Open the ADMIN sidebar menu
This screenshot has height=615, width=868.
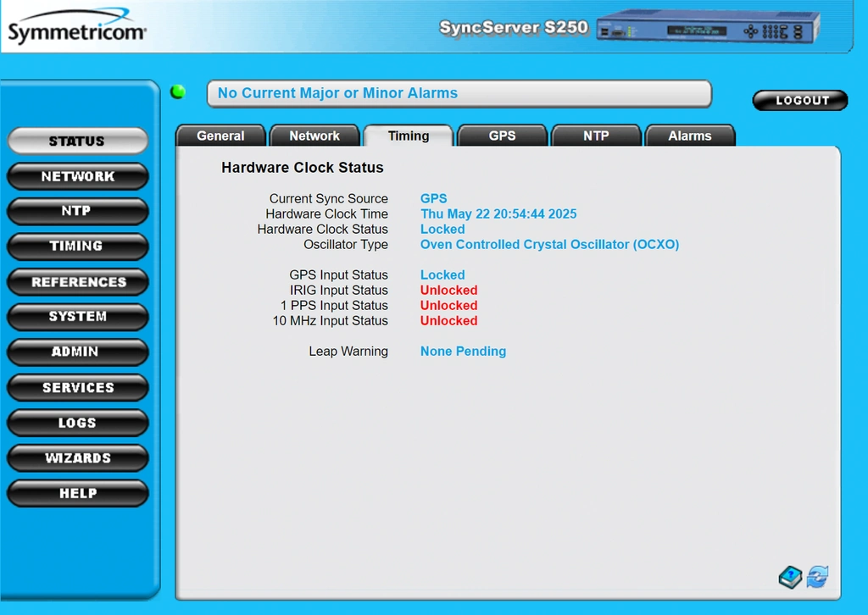pyautogui.click(x=77, y=352)
